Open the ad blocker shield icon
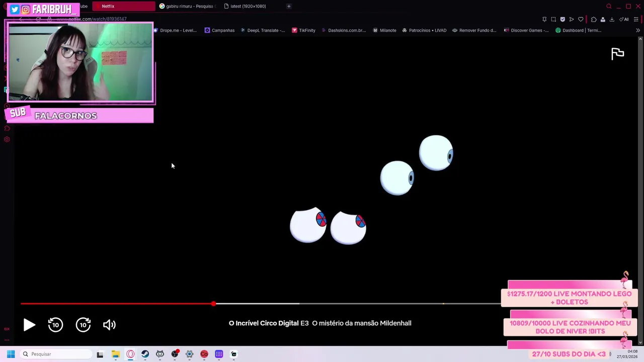 562,19
